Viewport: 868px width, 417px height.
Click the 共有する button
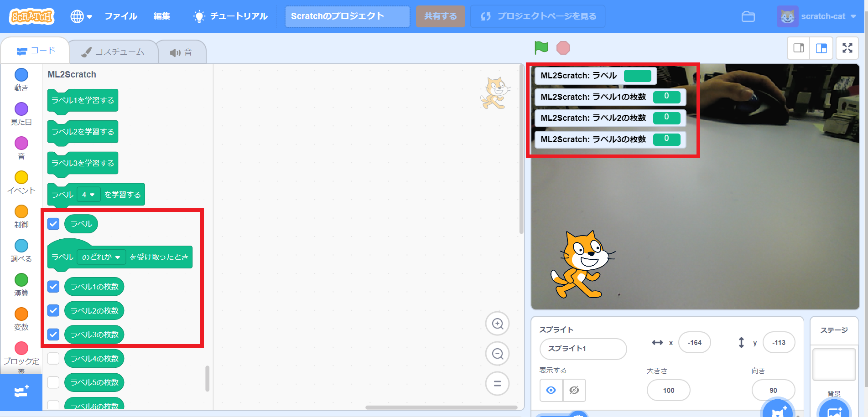tap(440, 16)
